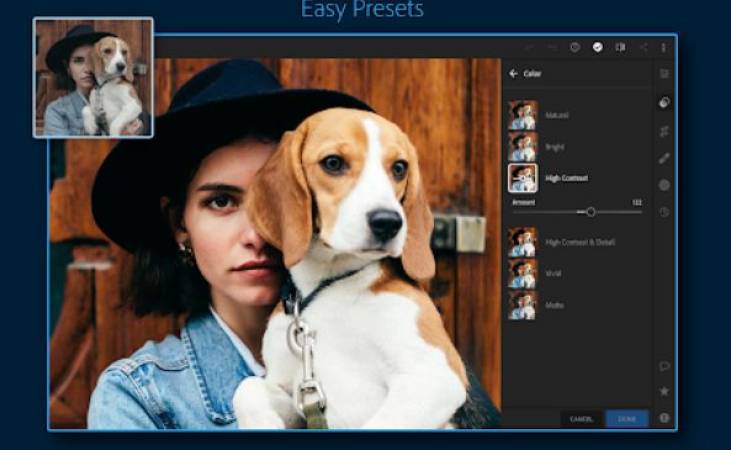Viewport: 731px width, 450px height.
Task: Click the Amount value number
Action: tap(637, 202)
